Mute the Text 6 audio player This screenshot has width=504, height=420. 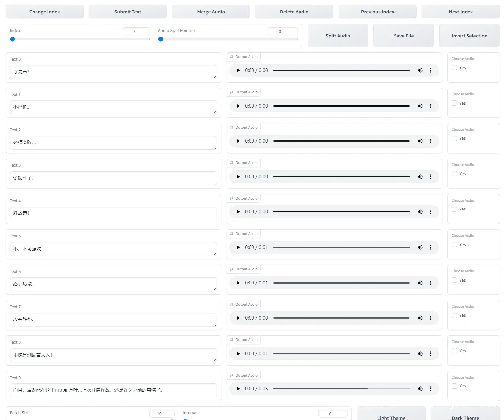pos(420,283)
